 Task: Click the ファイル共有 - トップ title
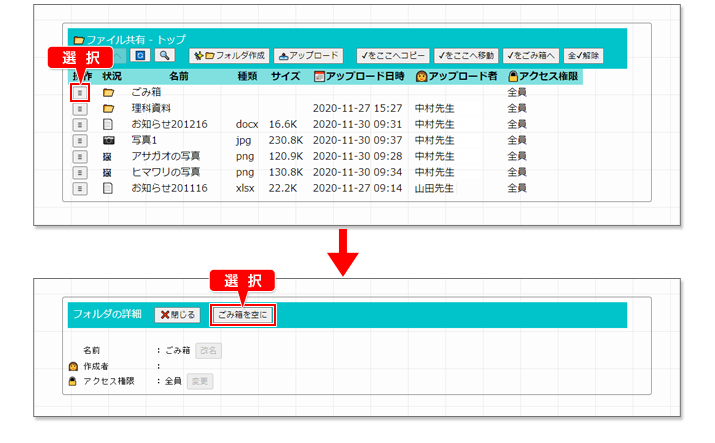pyautogui.click(x=136, y=40)
